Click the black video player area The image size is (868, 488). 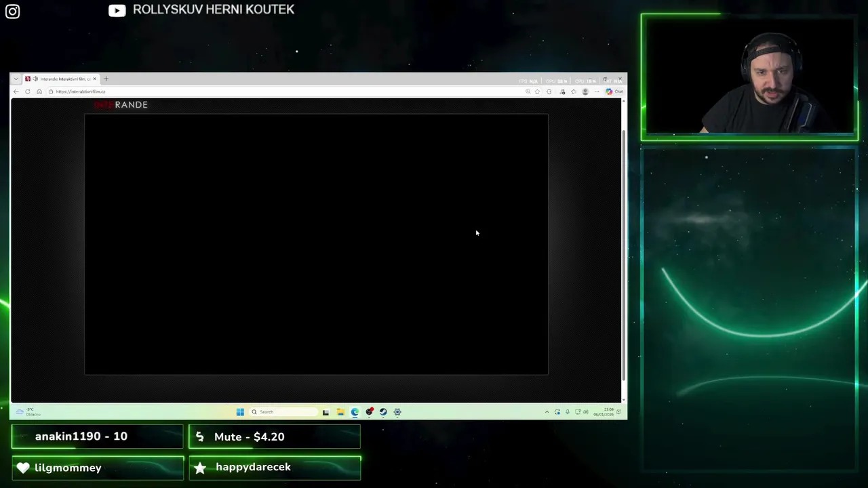(316, 244)
